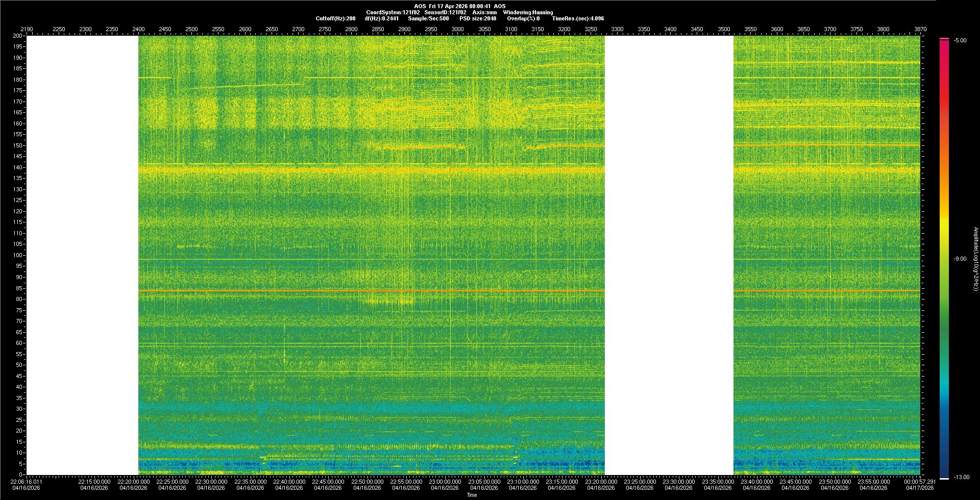Select the 3000 tick on top axis
Viewport: 980px width, 500px height.
point(458,29)
